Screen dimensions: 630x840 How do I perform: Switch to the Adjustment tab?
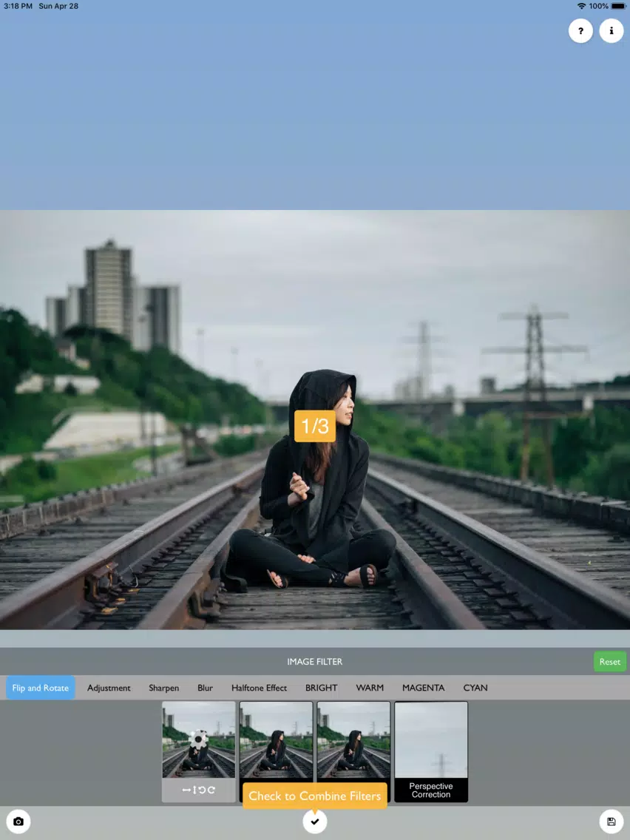point(109,688)
